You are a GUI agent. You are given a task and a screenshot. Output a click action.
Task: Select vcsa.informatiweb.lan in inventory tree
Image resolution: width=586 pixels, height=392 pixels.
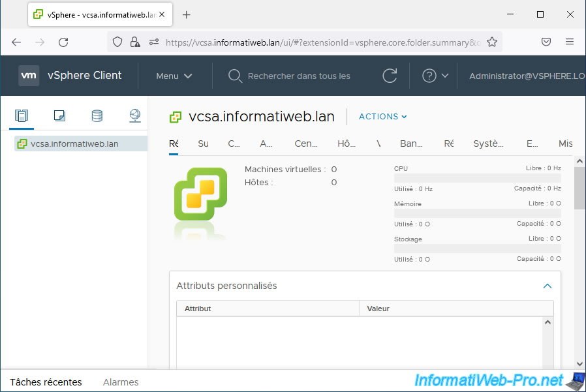(x=81, y=144)
